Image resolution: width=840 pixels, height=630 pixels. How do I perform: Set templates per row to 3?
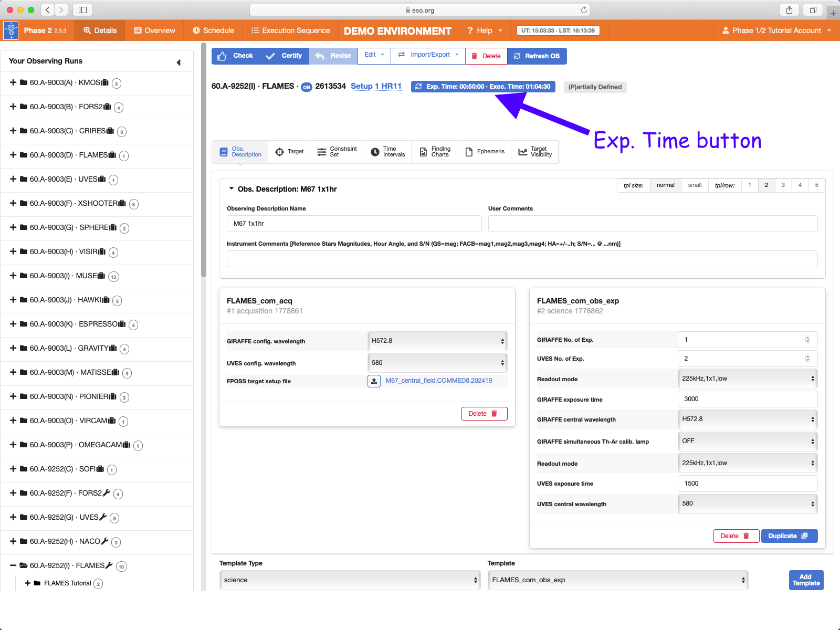(x=783, y=185)
